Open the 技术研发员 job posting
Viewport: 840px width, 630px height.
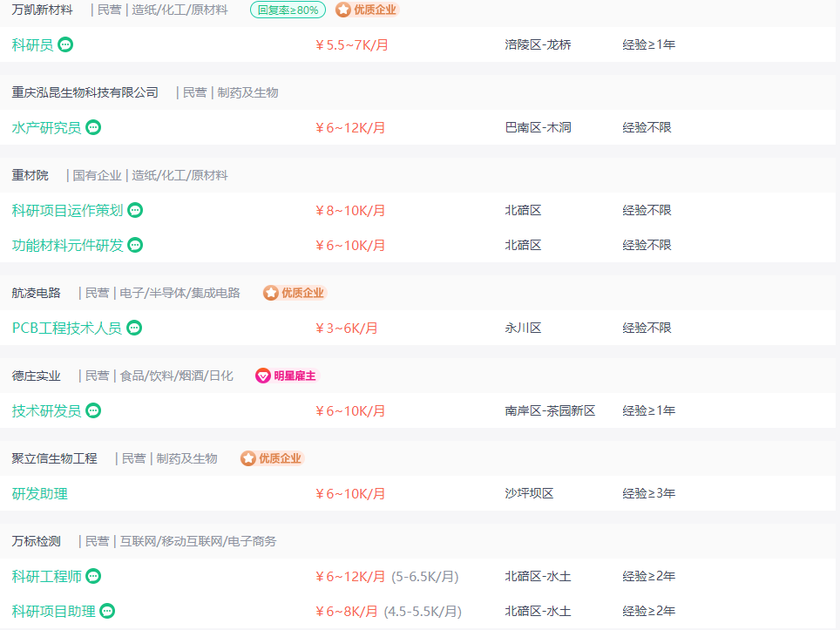coord(46,410)
